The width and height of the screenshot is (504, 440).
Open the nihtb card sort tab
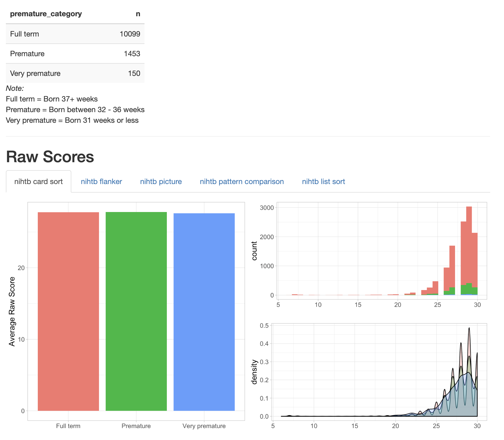pyautogui.click(x=39, y=181)
